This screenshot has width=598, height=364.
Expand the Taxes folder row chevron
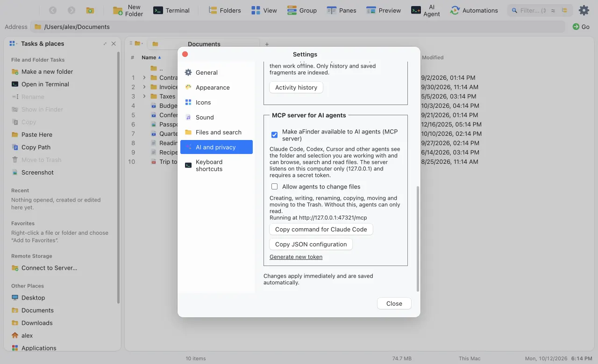click(x=144, y=96)
